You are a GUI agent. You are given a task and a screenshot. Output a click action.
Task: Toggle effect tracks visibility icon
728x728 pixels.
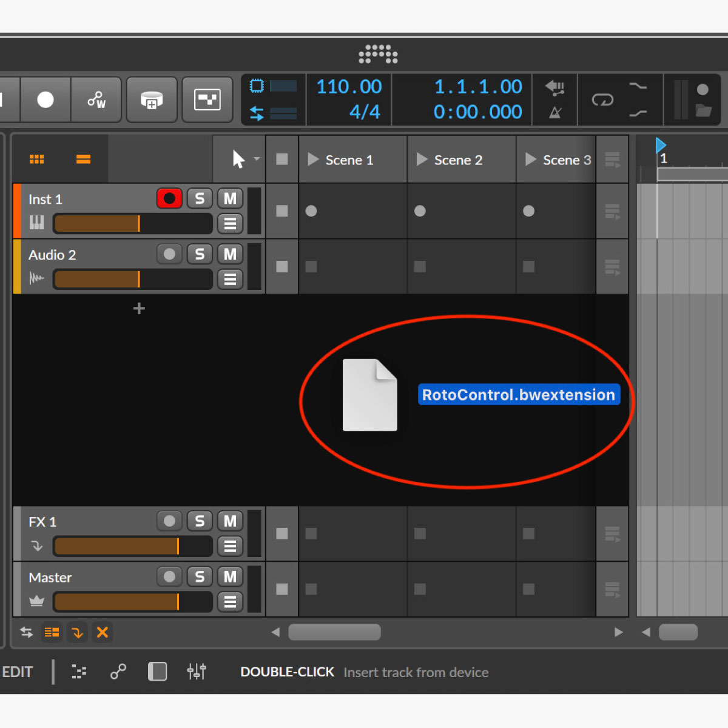pyautogui.click(x=78, y=632)
